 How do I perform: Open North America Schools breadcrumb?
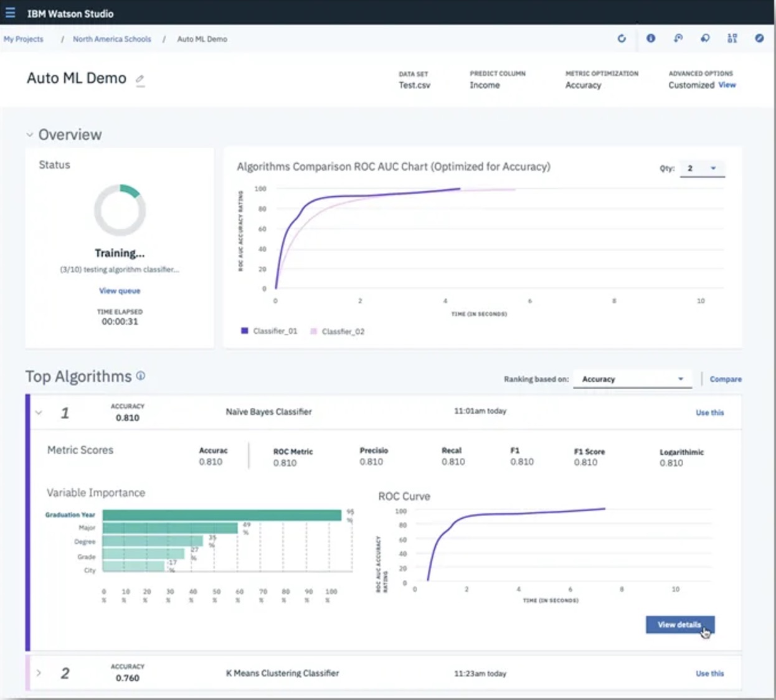click(112, 39)
